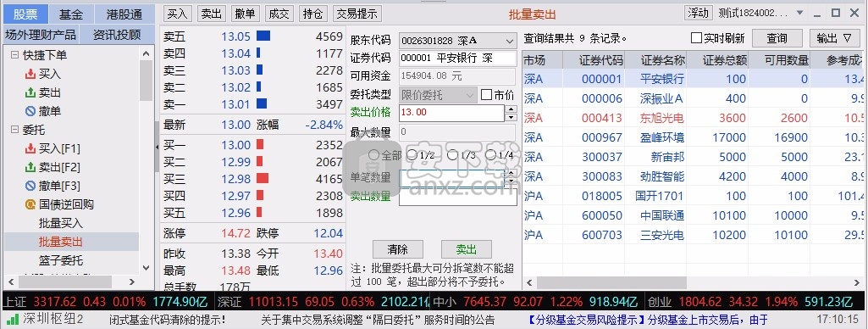Click 卖出 toolbar button
The width and height of the screenshot is (868, 329).
point(211,14)
